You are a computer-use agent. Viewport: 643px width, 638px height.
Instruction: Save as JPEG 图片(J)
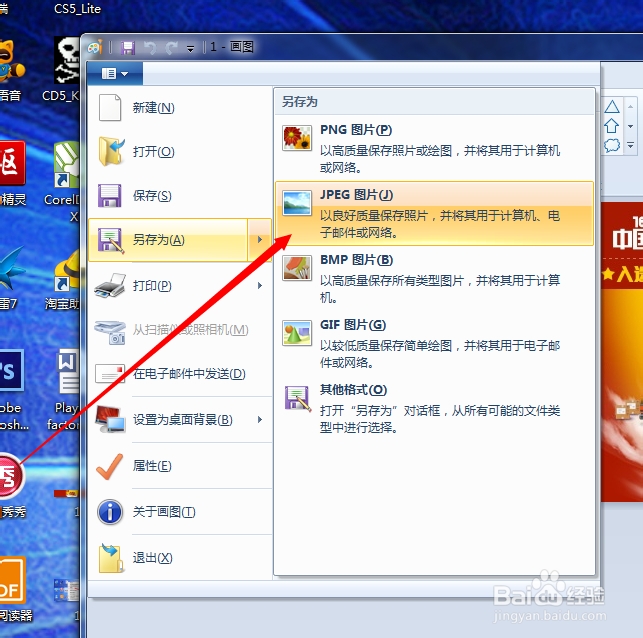pyautogui.click(x=434, y=214)
